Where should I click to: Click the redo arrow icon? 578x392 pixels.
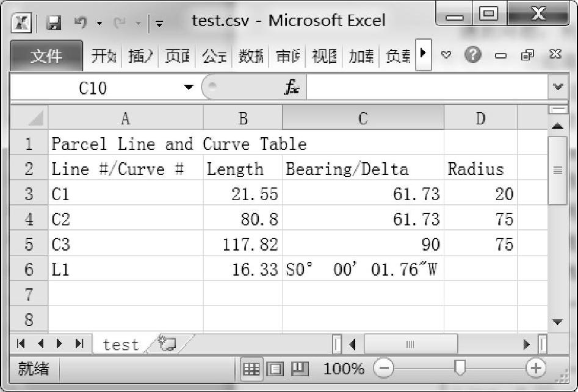tap(119, 23)
